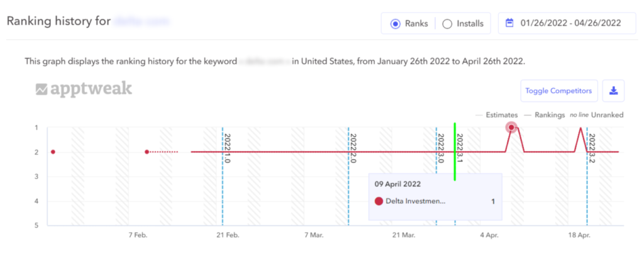Click the red Delta Investment swatch in tooltip
This screenshot has height=254, width=644.
379,201
